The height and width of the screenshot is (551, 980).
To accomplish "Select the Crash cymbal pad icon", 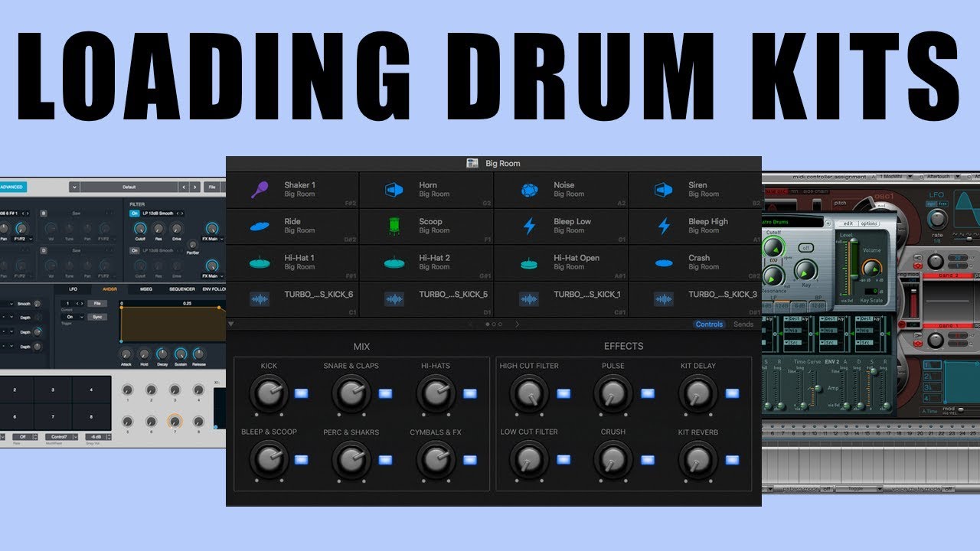I will point(664,263).
